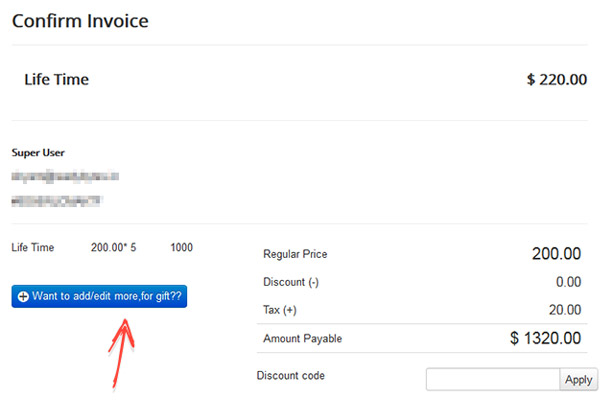Click the Life Time line item label
Screen dimensions: 613x420
coord(33,248)
